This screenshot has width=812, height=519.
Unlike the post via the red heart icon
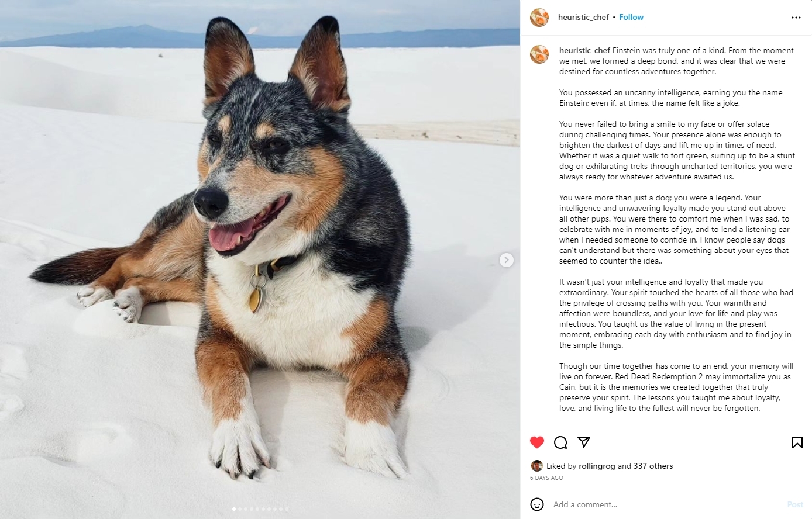point(537,442)
